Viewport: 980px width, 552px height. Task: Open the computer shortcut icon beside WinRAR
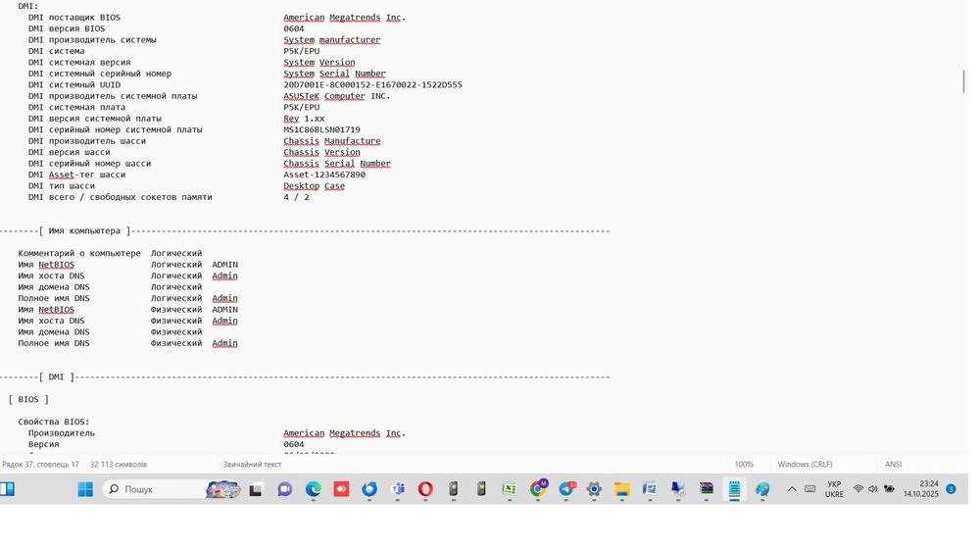tap(678, 489)
